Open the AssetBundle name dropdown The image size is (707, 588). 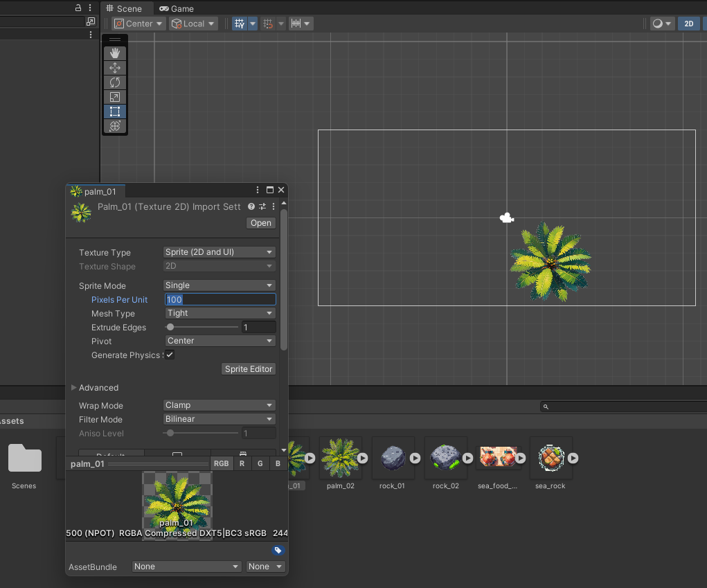tap(186, 567)
